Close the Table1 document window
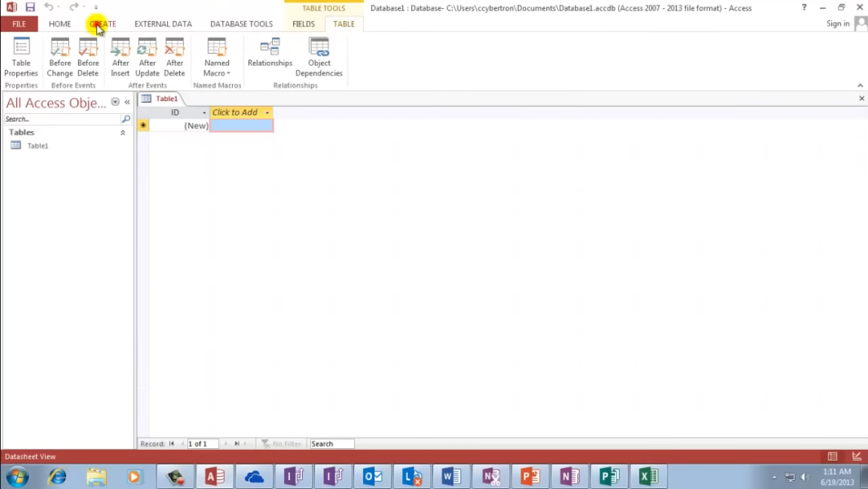 click(x=861, y=99)
